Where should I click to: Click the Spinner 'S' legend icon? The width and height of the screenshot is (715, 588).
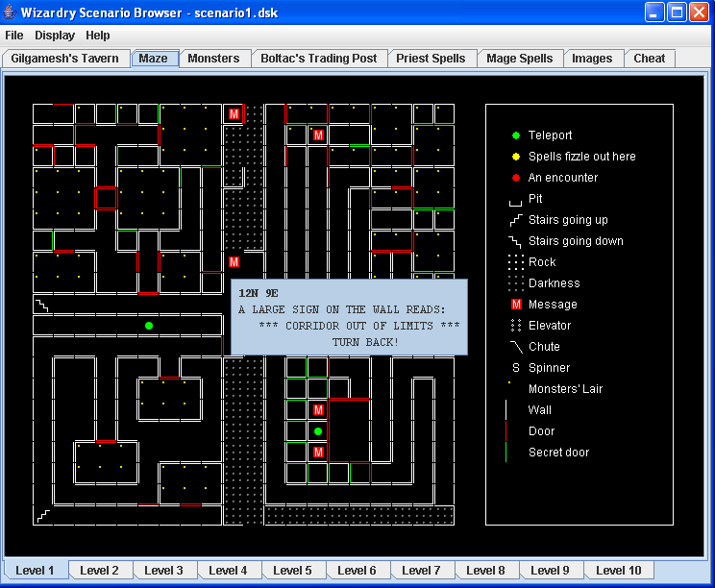pos(516,368)
